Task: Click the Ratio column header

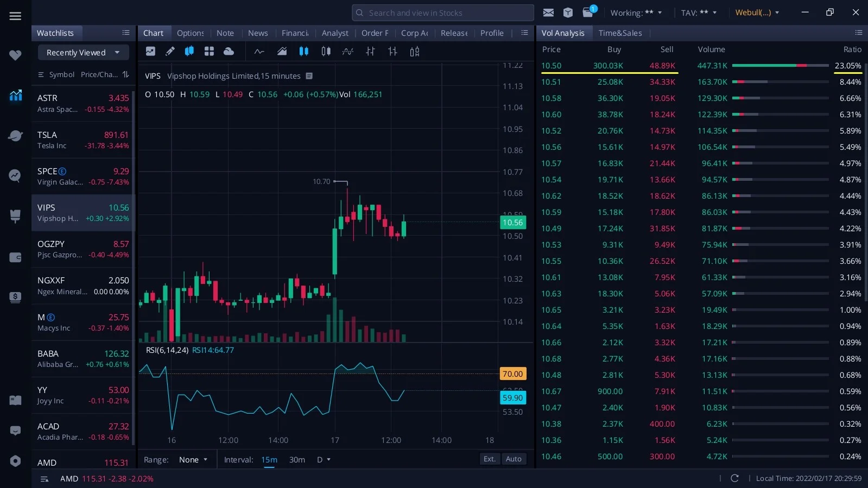Action: pyautogui.click(x=852, y=49)
